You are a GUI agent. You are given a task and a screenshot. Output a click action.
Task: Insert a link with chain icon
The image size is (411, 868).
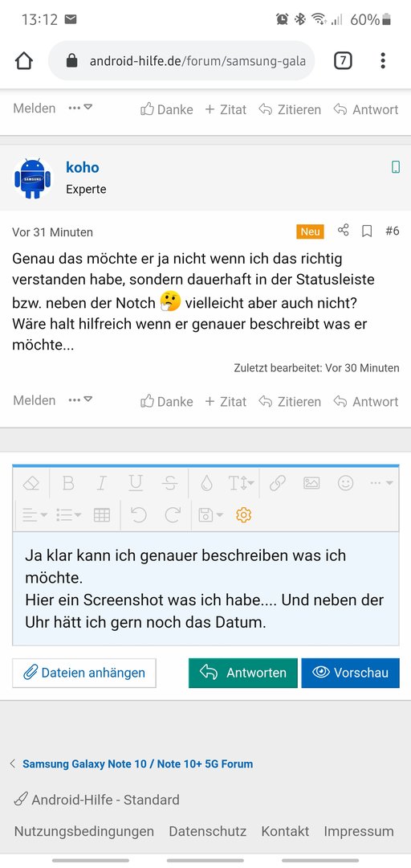click(277, 483)
